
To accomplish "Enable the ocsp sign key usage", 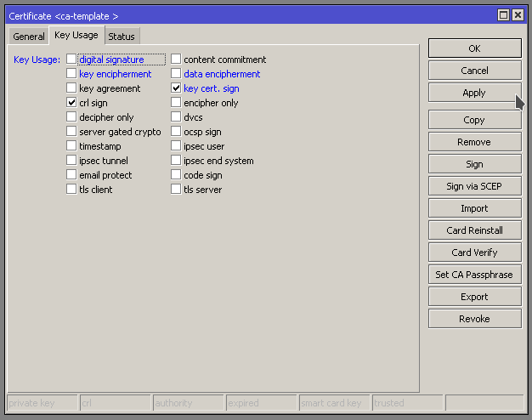I will (176, 132).
